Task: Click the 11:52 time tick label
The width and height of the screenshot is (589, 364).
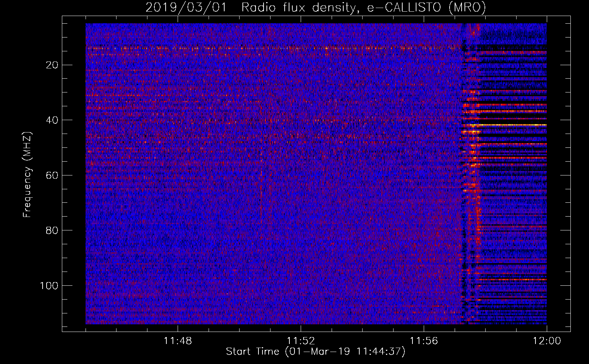Action: (301, 341)
